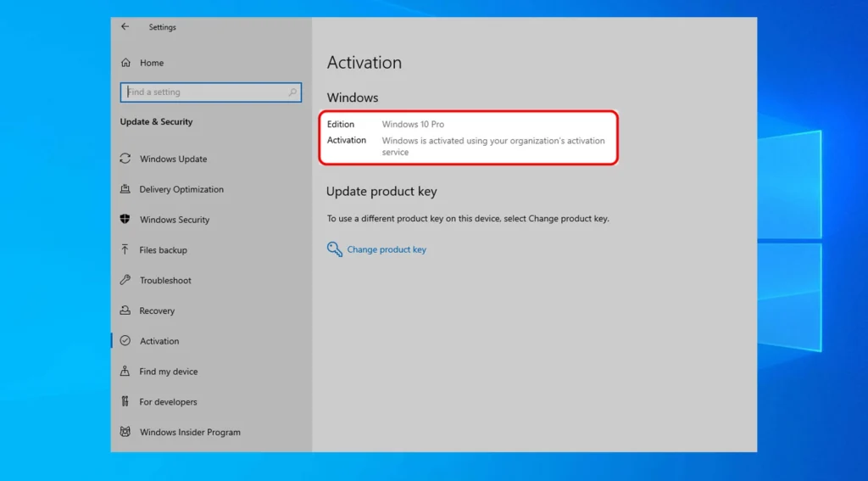Open Windows Security settings

tap(175, 220)
